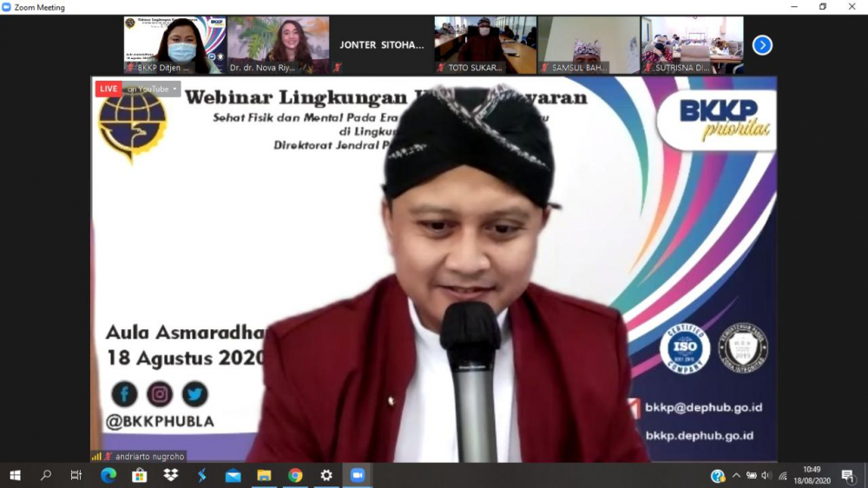Click muted mic icon on TOTO SUKAR tile

click(x=441, y=68)
